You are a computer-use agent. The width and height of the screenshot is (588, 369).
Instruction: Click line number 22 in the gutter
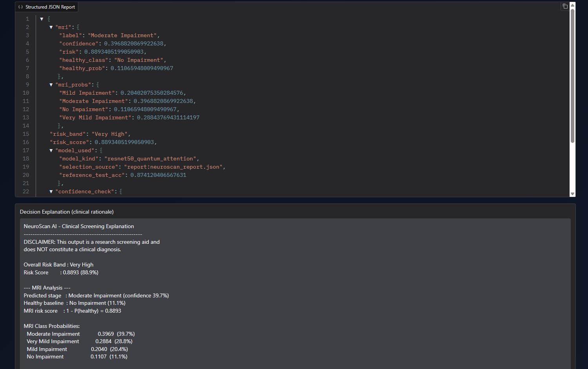[26, 191]
